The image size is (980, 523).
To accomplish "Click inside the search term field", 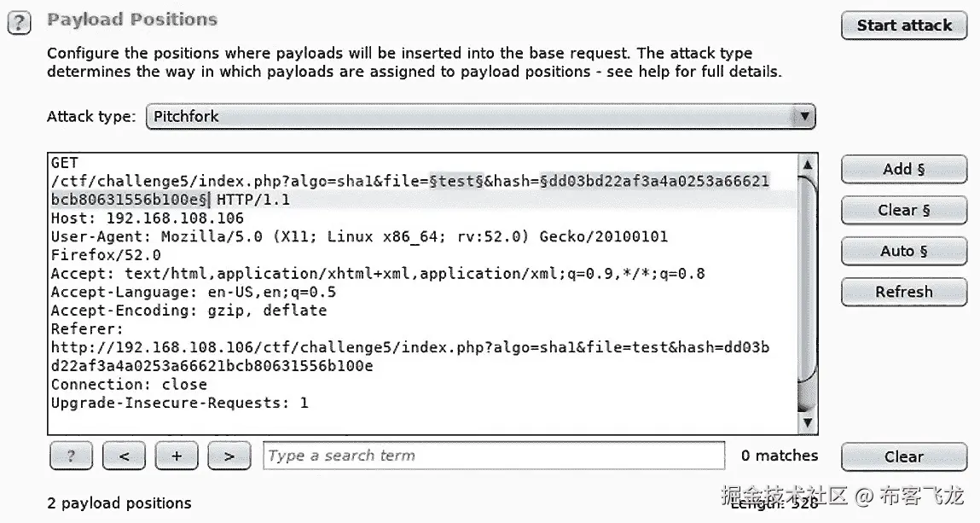I will tap(490, 455).
